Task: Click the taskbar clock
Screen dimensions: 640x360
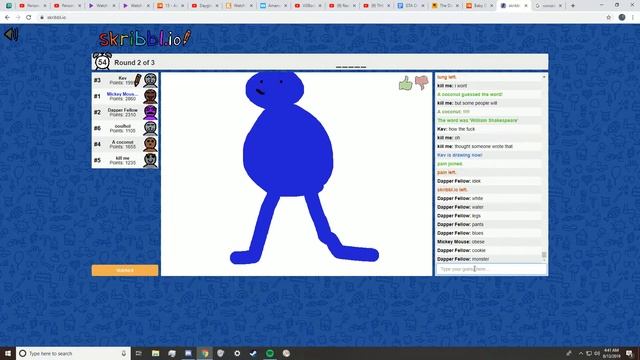Action: [x=611, y=353]
